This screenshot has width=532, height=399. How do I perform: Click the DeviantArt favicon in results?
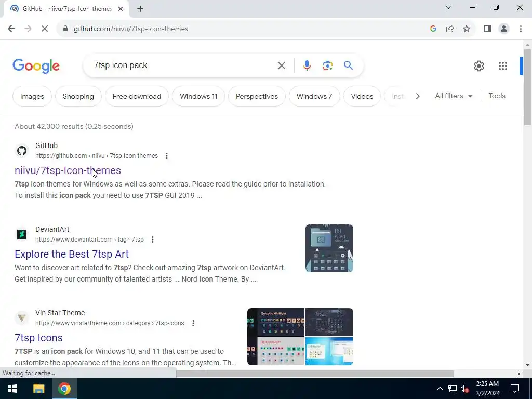[22, 234]
